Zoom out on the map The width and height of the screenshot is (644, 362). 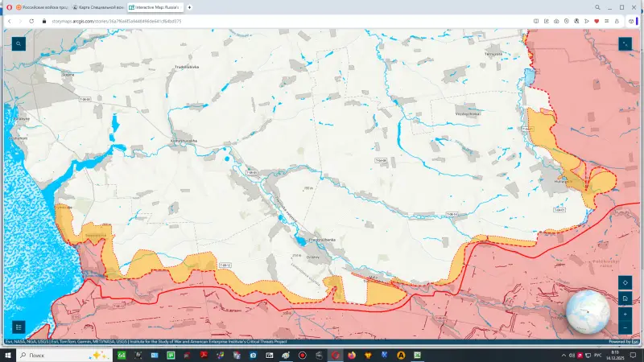[x=625, y=327]
